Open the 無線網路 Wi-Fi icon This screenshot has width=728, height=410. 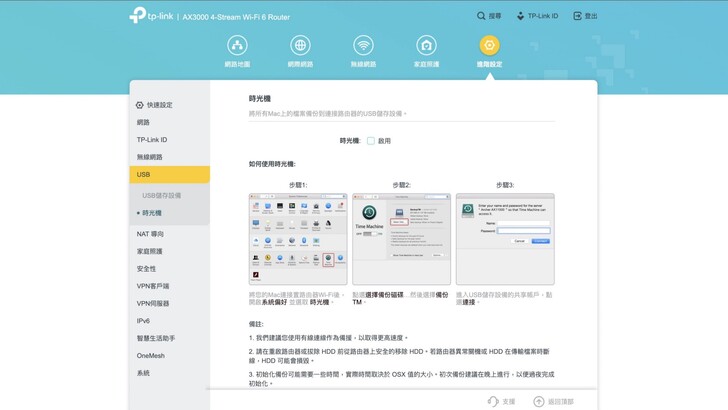pyautogui.click(x=363, y=45)
